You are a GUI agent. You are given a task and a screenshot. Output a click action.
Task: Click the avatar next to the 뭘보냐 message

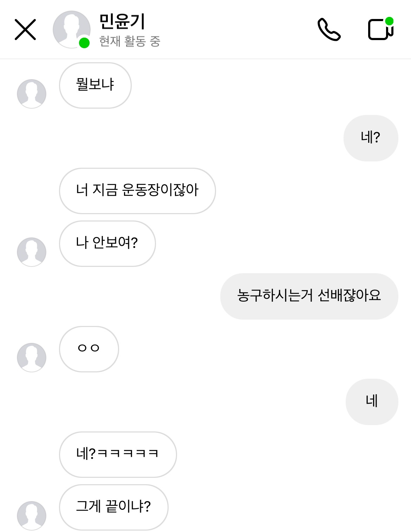pyautogui.click(x=32, y=94)
